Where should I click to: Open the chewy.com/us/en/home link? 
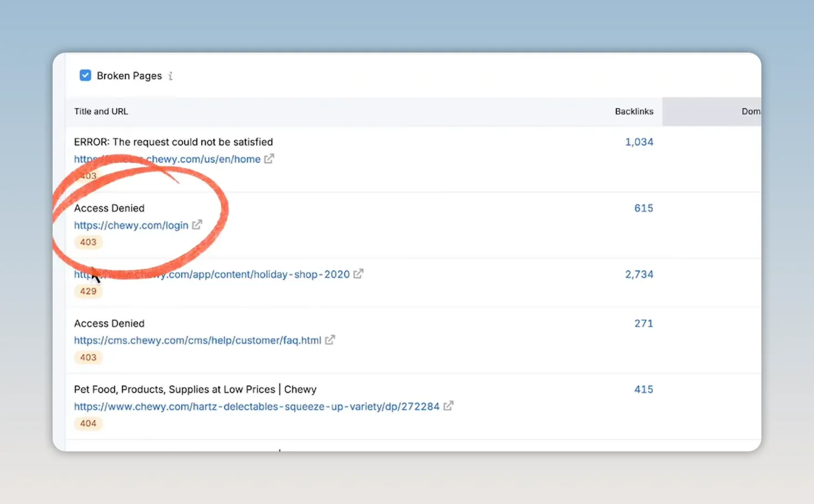[167, 160]
